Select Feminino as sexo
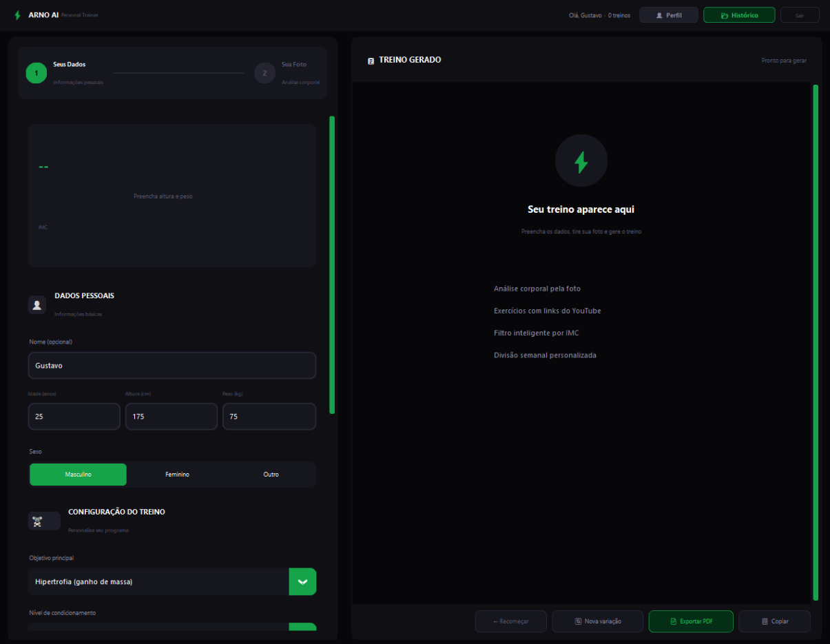Screen dimensions: 830x644 pos(177,475)
